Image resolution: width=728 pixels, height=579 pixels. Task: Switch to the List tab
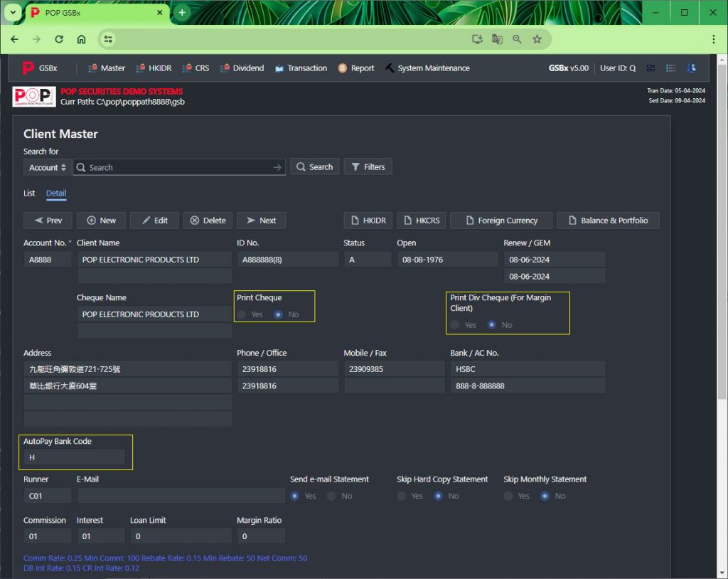(x=29, y=193)
